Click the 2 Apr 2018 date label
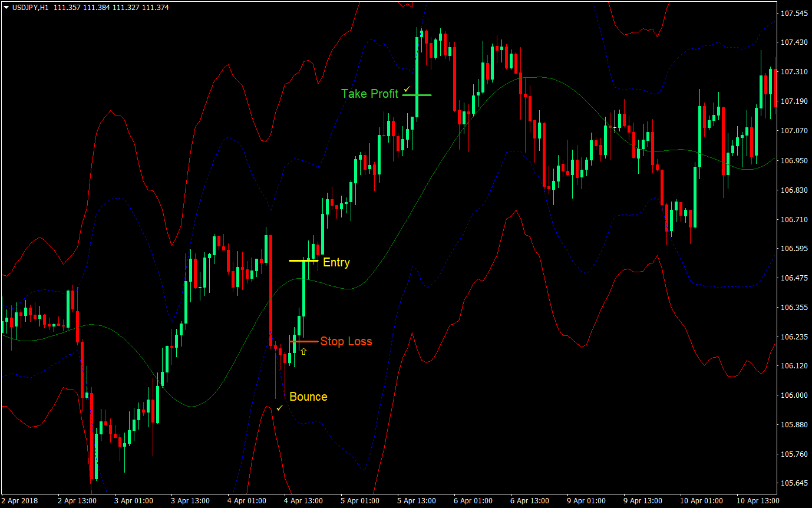812x508 pixels. pyautogui.click(x=19, y=501)
